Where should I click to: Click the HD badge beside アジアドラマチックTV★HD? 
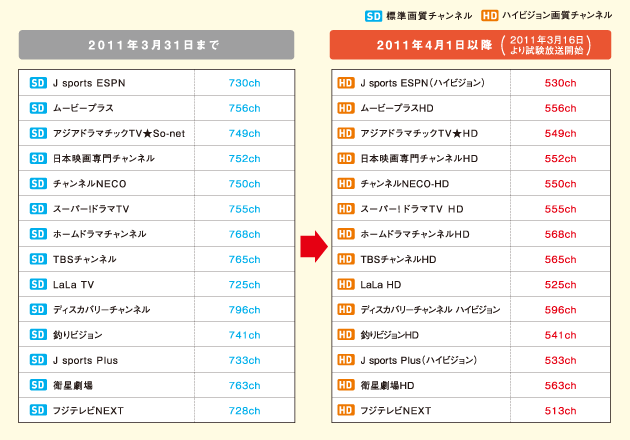click(346, 133)
